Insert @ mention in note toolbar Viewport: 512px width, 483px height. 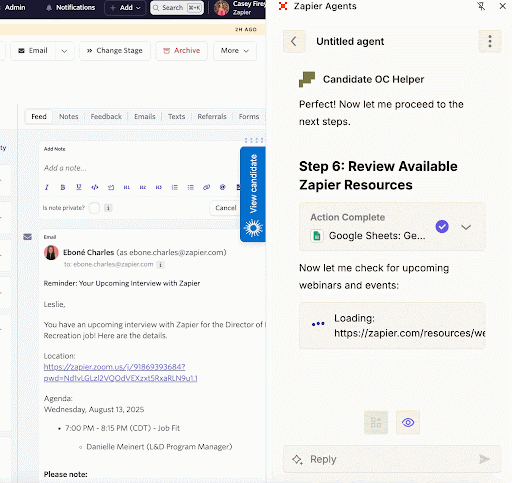pyautogui.click(x=223, y=187)
